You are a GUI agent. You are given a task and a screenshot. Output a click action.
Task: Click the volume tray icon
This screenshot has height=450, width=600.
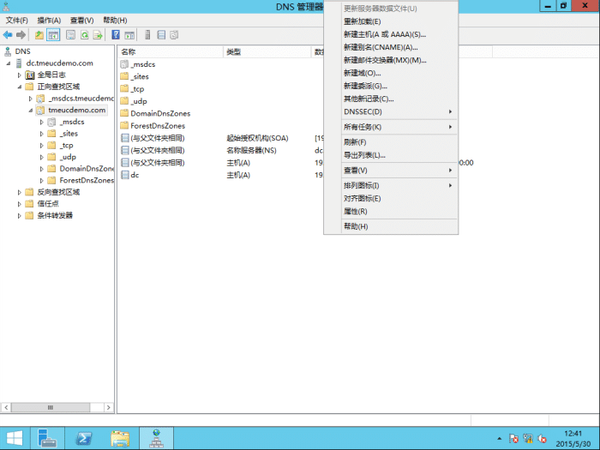(542, 439)
